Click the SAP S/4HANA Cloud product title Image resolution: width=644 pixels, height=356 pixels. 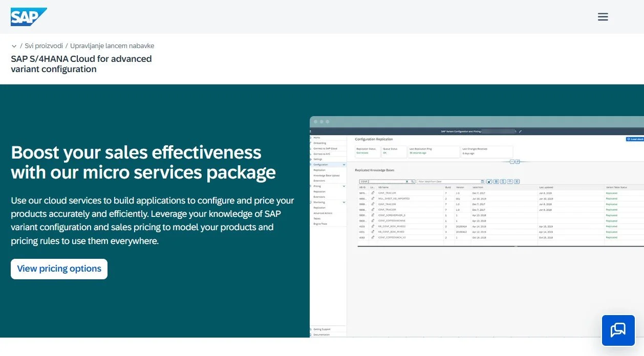81,64
